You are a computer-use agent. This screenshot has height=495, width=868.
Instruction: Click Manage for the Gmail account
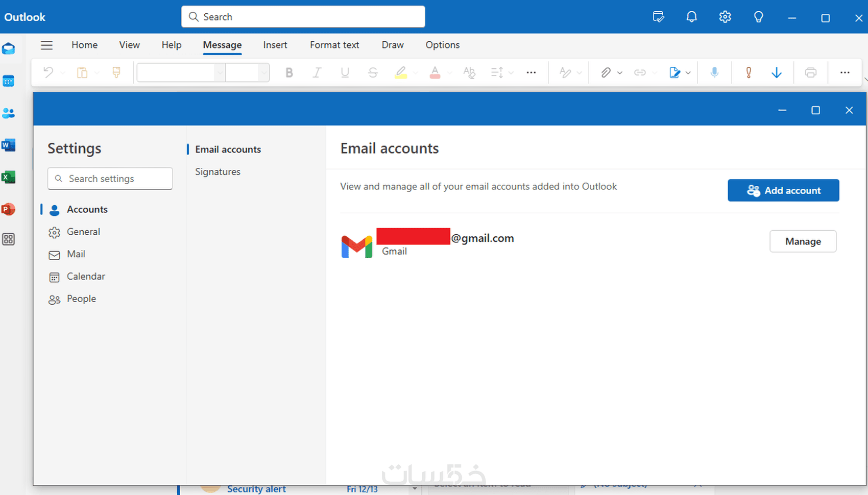pos(803,241)
